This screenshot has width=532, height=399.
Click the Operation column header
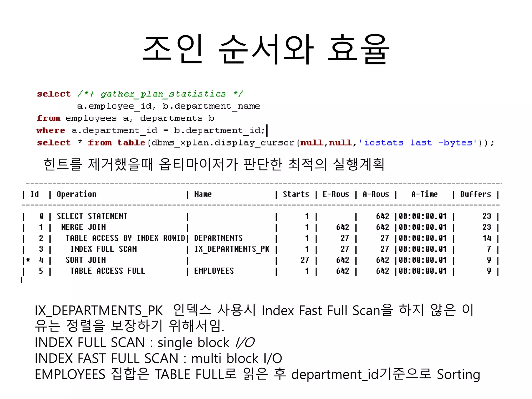pos(76,194)
